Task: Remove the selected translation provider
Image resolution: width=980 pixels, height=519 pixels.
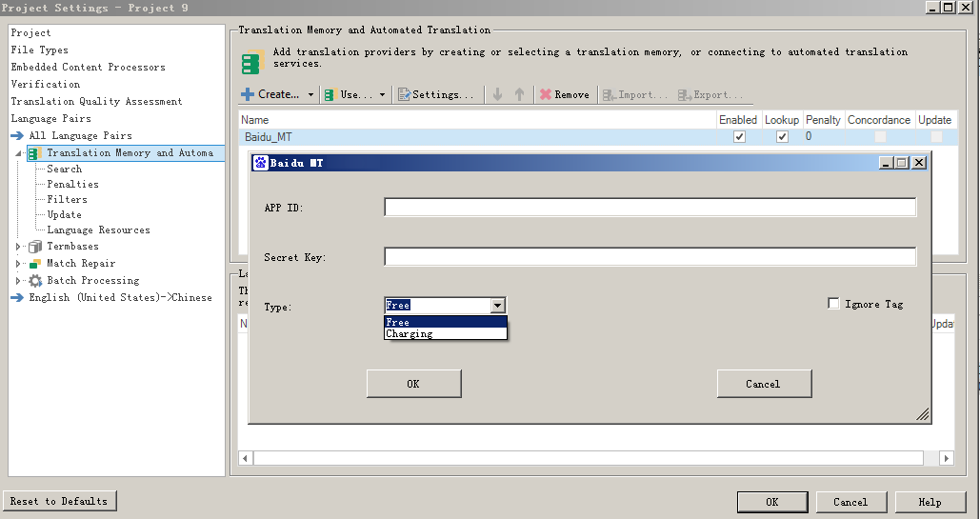Action: [x=565, y=94]
